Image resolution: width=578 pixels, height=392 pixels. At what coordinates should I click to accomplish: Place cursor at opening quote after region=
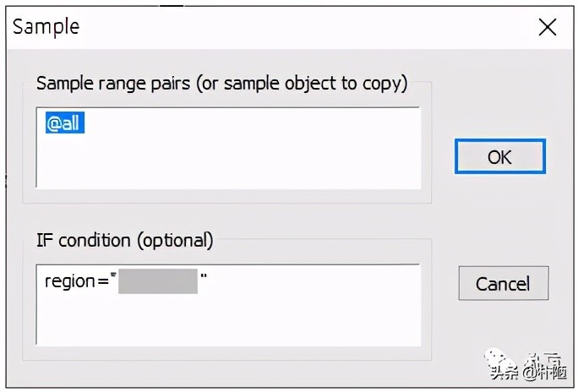pyautogui.click(x=112, y=281)
